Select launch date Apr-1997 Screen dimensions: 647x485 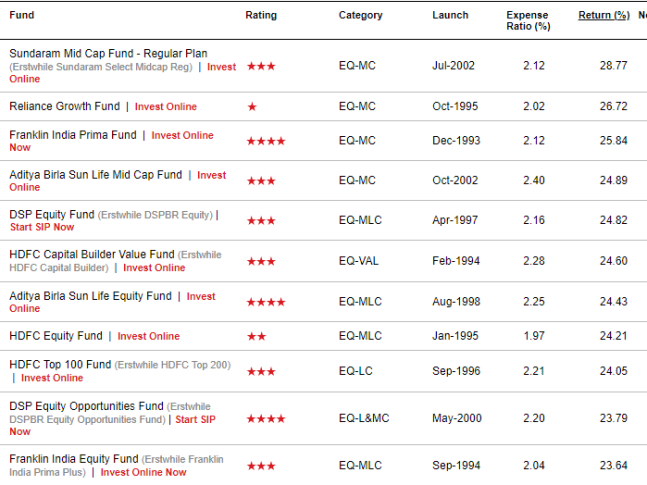tap(455, 220)
